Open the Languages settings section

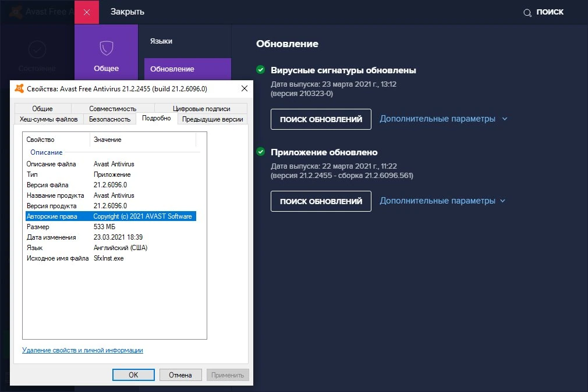(x=161, y=41)
